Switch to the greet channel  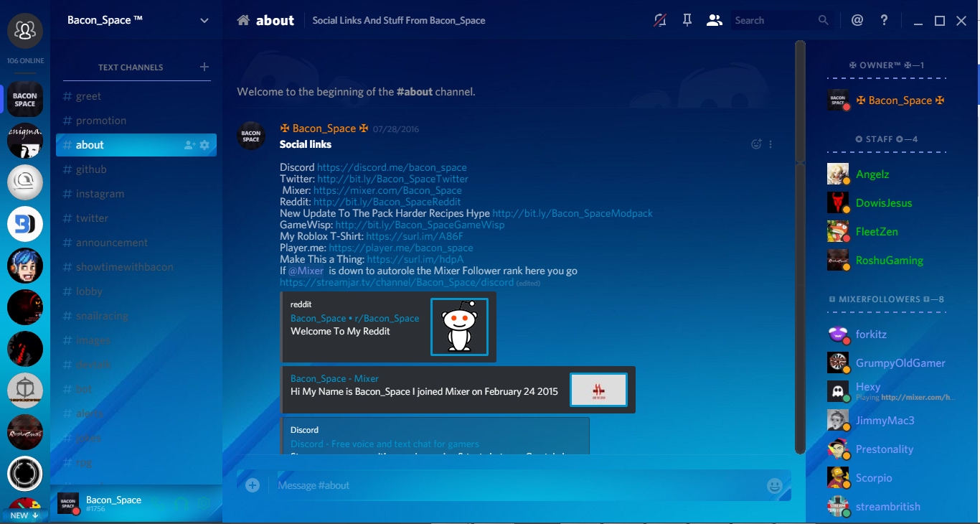pyautogui.click(x=136, y=96)
